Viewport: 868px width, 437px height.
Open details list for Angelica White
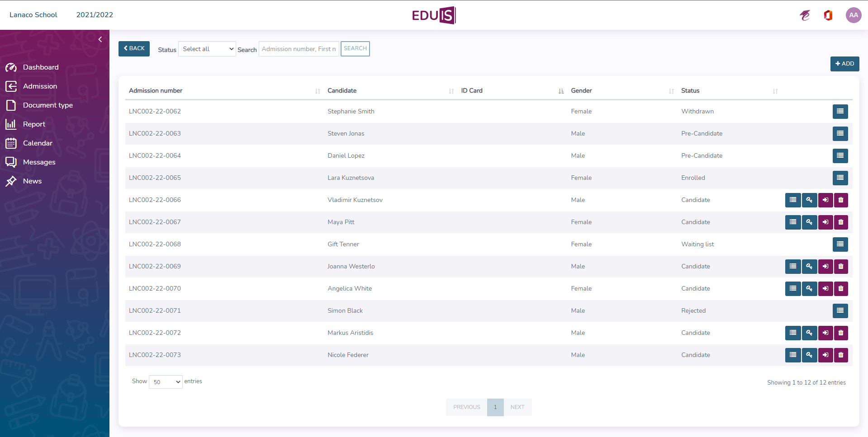tap(792, 288)
